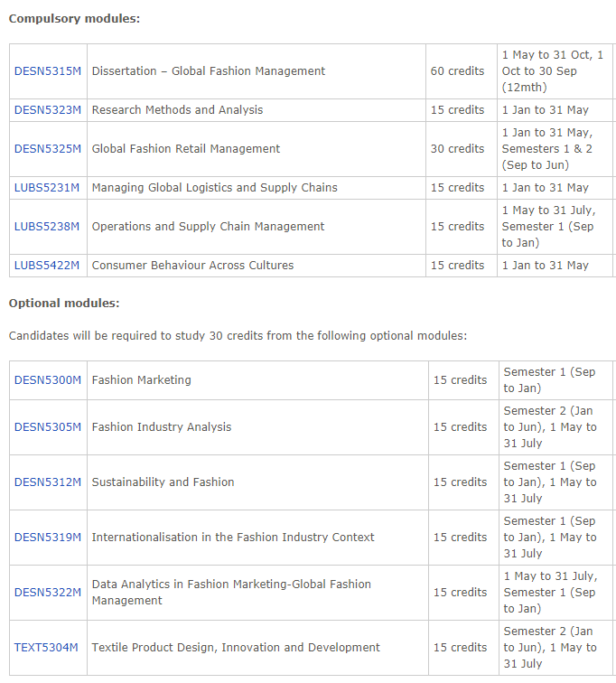Open the DESN5315M module link
The height and width of the screenshot is (683, 616).
tap(48, 71)
